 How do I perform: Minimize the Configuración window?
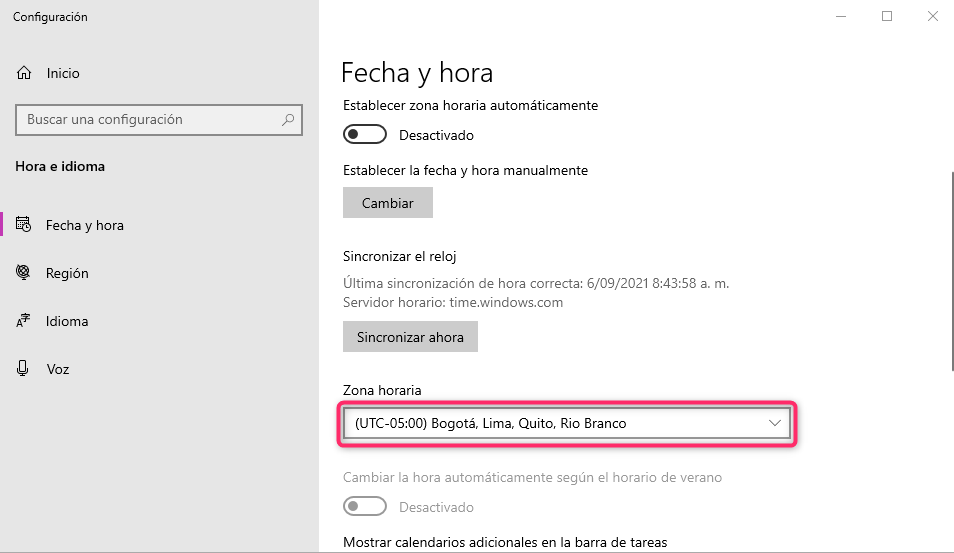[840, 16]
